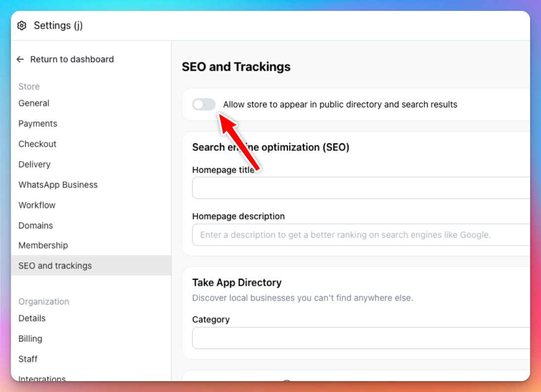Open Membership settings
Screen dimensions: 541x392
point(43,245)
